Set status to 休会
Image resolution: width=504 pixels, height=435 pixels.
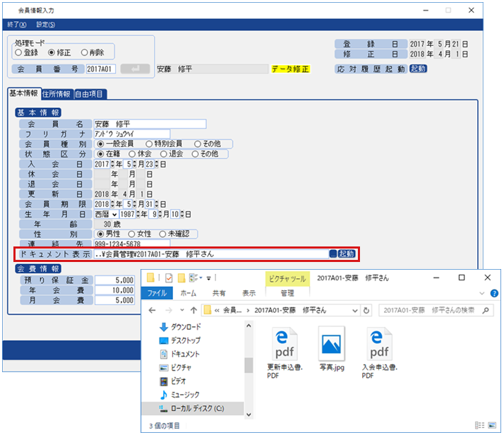pyautogui.click(x=140, y=154)
